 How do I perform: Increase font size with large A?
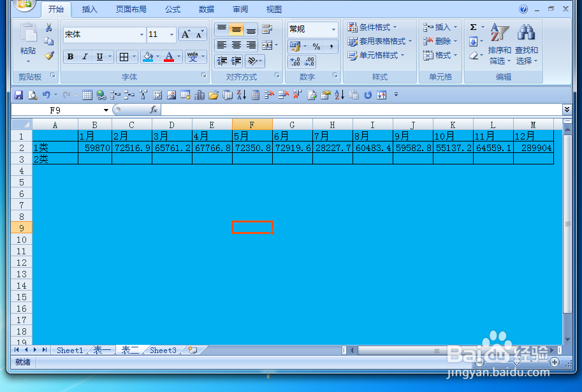(x=186, y=34)
